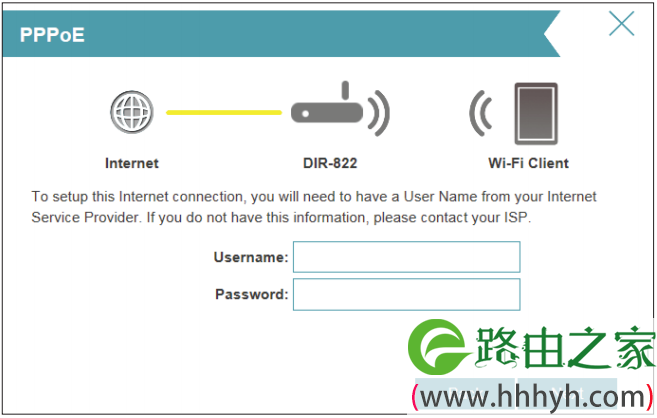This screenshot has width=657, height=418.
Task: Click the Wi-Fi Client label
Action: (528, 163)
